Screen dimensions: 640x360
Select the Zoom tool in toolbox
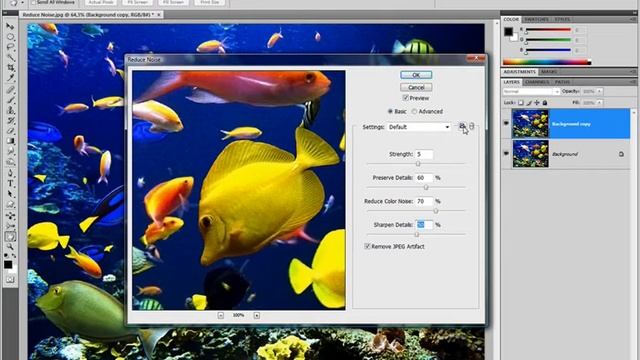click(10, 247)
